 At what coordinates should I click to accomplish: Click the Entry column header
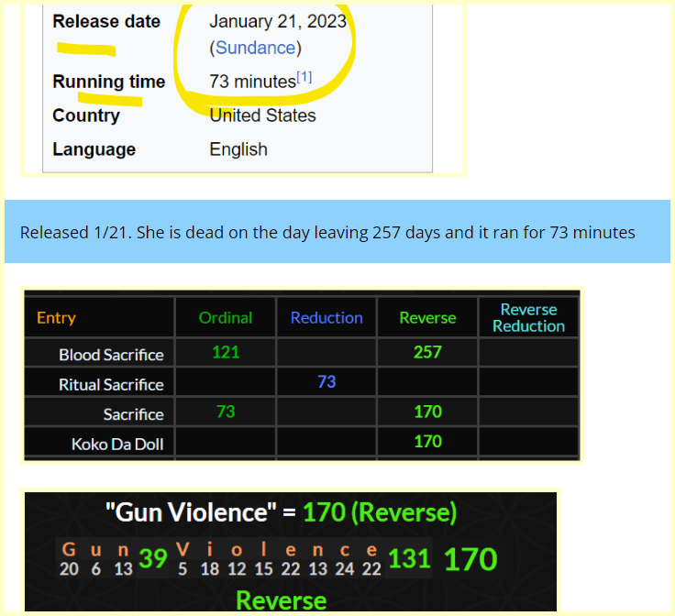(56, 317)
